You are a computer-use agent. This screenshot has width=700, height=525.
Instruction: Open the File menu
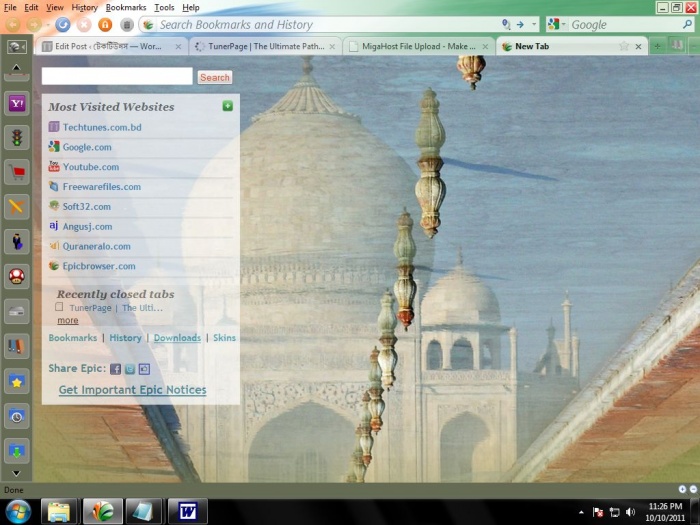point(10,8)
